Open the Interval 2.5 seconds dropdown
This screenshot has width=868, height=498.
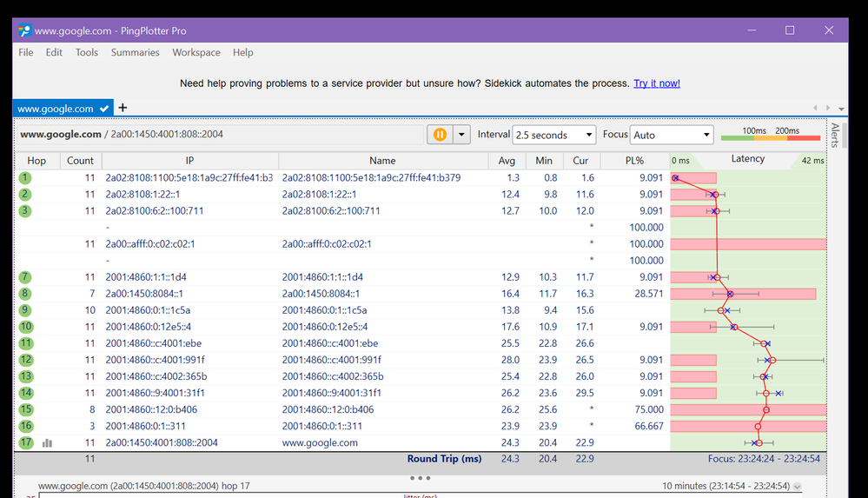[x=554, y=135]
